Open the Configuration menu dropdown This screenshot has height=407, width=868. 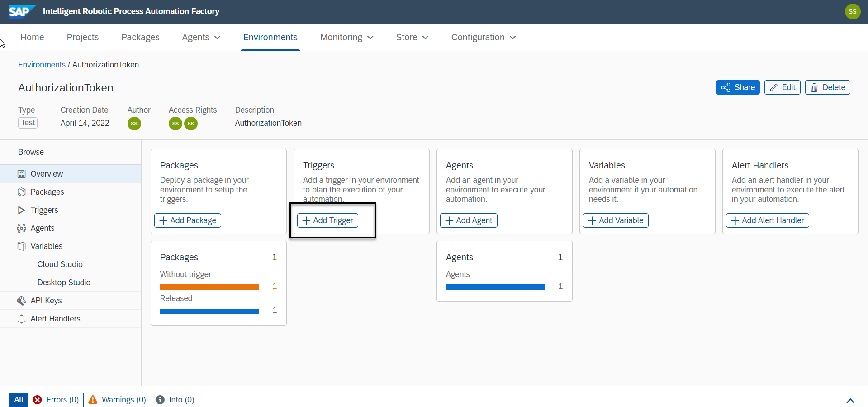coord(484,37)
